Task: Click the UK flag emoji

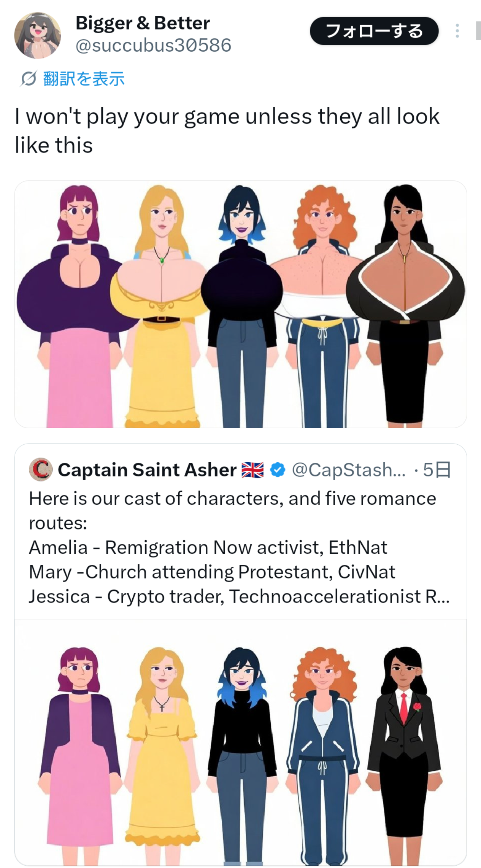Action: pyautogui.click(x=253, y=470)
